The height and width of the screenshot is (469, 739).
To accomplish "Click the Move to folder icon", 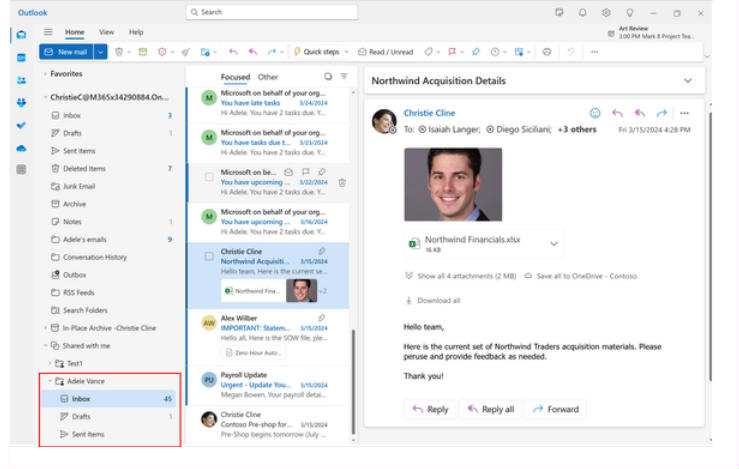I will pyautogui.click(x=205, y=52).
